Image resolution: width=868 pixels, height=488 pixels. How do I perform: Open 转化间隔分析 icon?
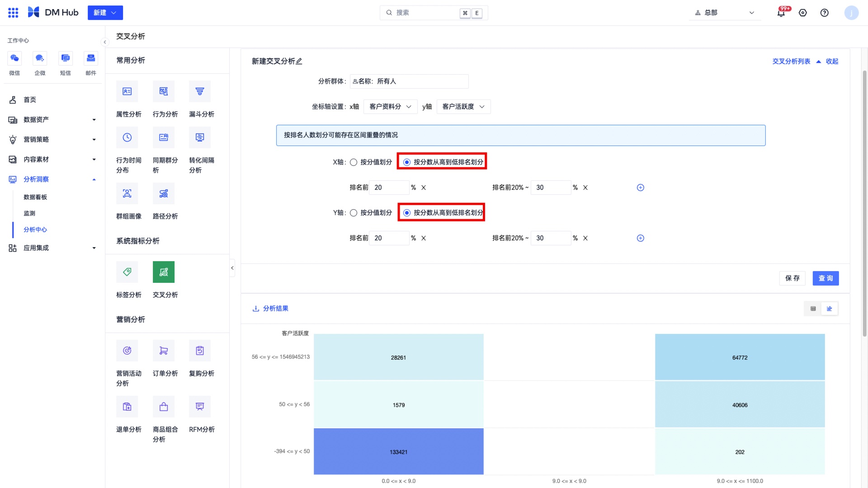[x=200, y=137]
